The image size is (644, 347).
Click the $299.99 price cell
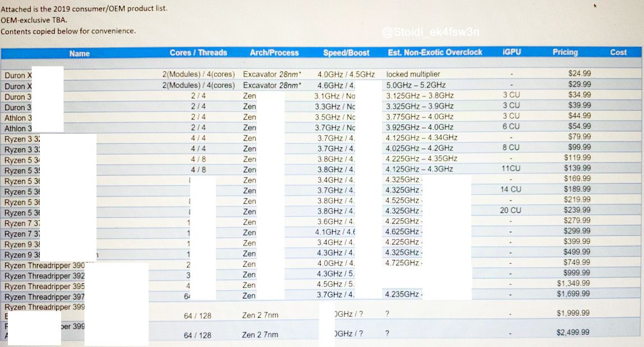point(577,231)
